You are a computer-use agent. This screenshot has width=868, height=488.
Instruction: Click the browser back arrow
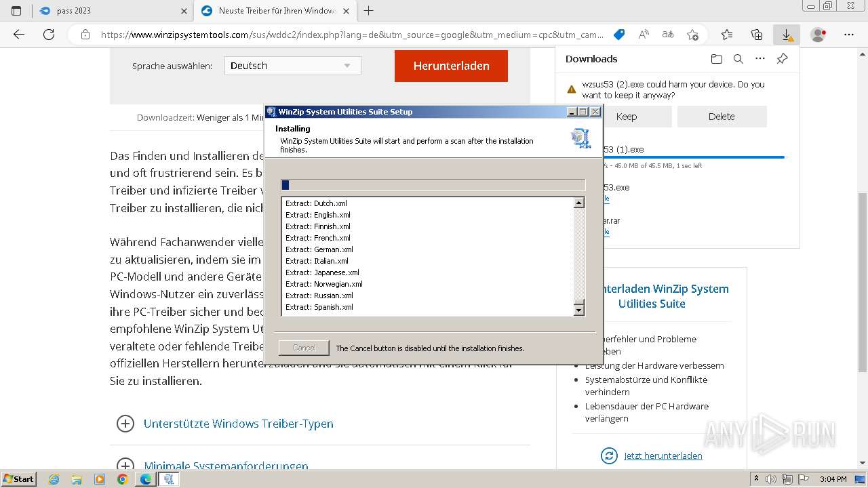pyautogui.click(x=19, y=35)
